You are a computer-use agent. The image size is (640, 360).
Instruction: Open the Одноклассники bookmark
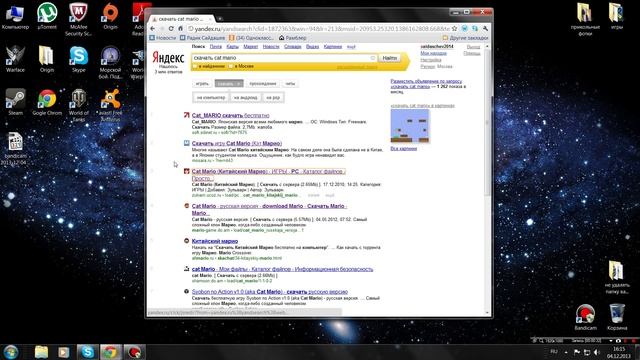(251, 38)
